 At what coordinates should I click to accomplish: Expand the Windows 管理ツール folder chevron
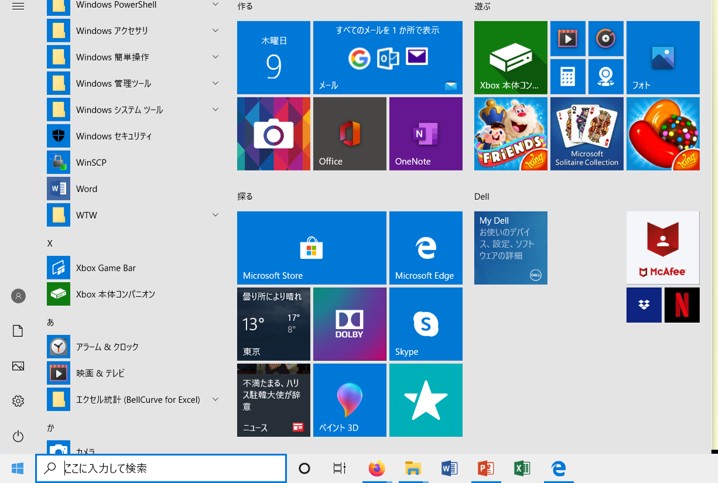[x=215, y=83]
